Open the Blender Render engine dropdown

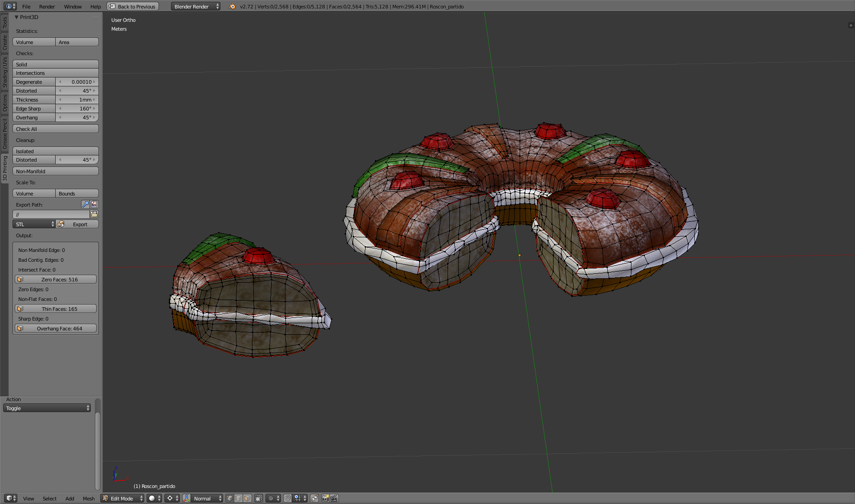pyautogui.click(x=195, y=6)
